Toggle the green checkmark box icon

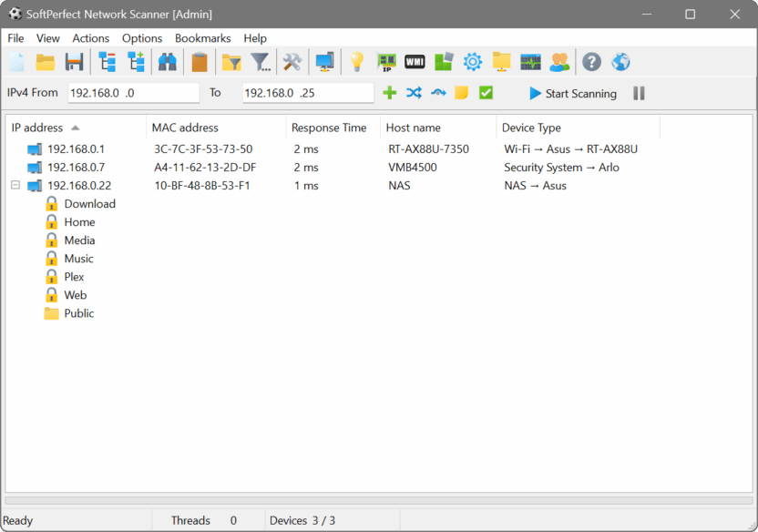[486, 92]
